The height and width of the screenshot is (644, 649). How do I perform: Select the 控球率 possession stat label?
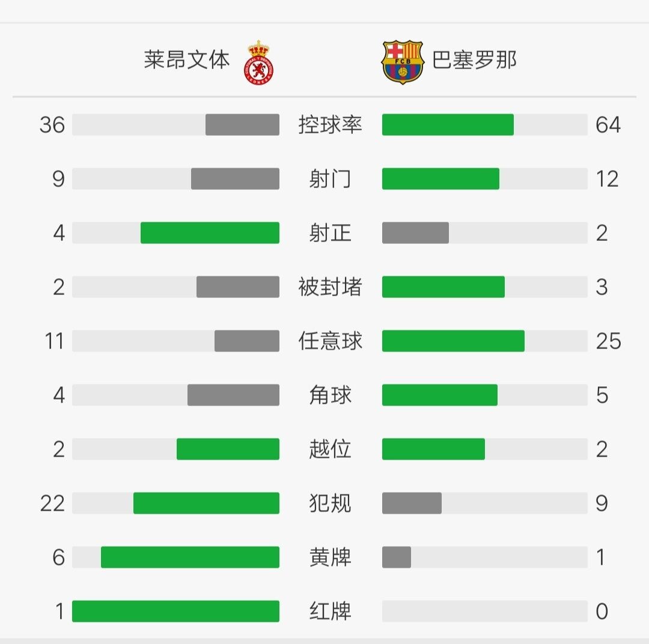coord(330,124)
